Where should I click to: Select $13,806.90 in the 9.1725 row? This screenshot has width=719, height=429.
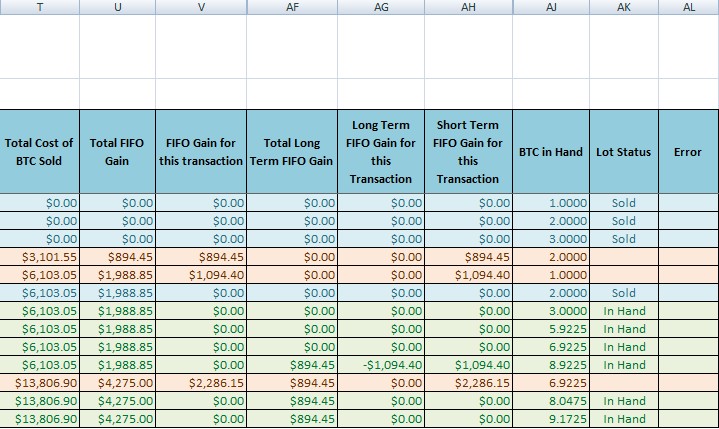[x=39, y=419]
